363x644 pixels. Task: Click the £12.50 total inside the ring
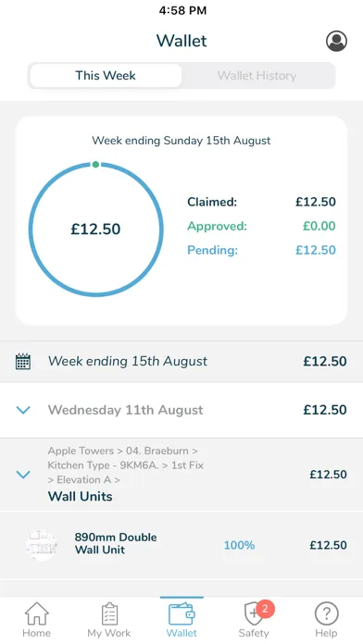click(95, 229)
